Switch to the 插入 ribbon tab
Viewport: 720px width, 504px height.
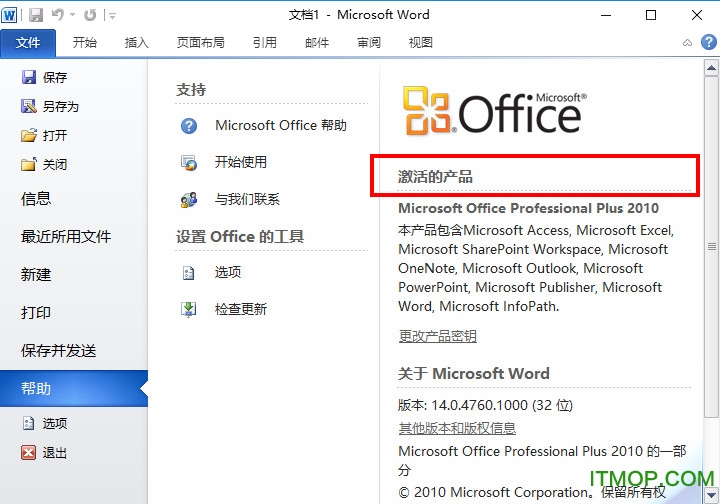pyautogui.click(x=136, y=43)
